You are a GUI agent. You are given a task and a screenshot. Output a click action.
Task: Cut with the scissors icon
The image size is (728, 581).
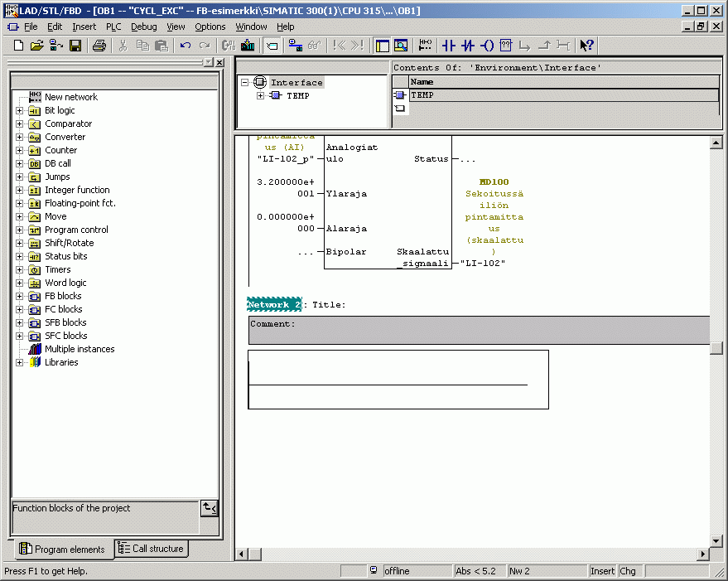coord(123,46)
